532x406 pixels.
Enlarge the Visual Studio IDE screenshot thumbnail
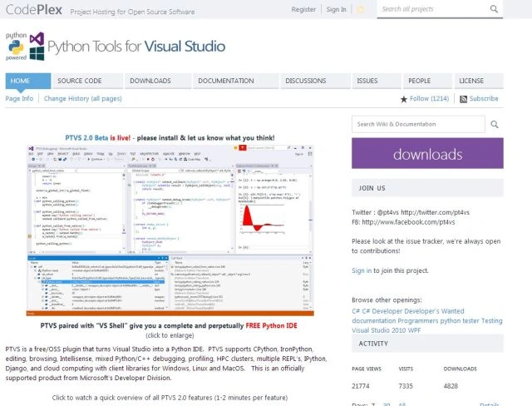170,230
